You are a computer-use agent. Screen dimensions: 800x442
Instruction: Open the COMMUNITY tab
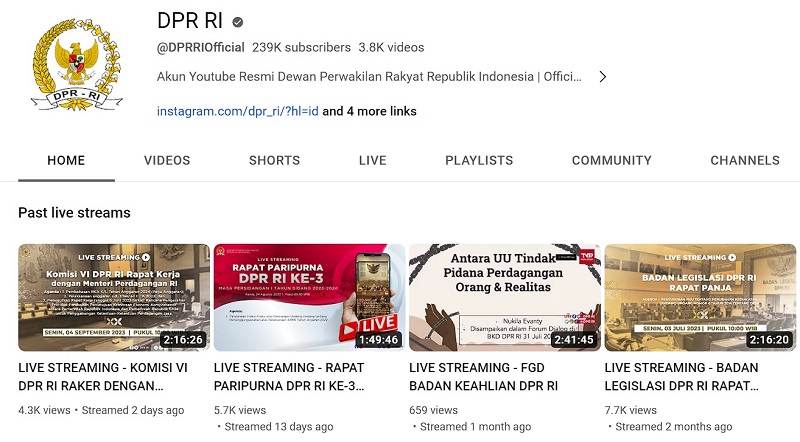612,160
